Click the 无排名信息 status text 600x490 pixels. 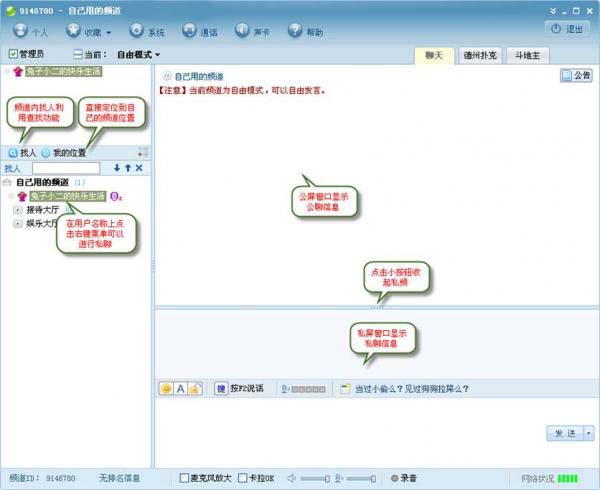[x=119, y=478]
